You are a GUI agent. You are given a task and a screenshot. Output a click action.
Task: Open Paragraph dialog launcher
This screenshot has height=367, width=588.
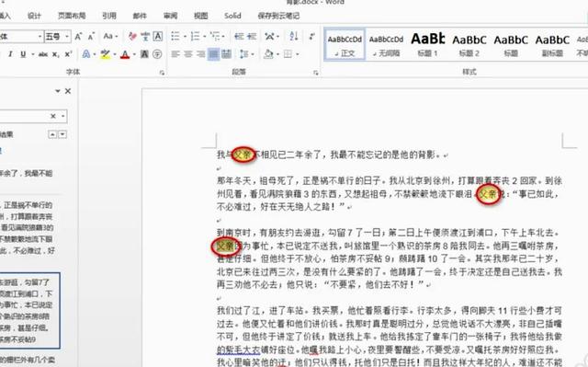click(316, 73)
